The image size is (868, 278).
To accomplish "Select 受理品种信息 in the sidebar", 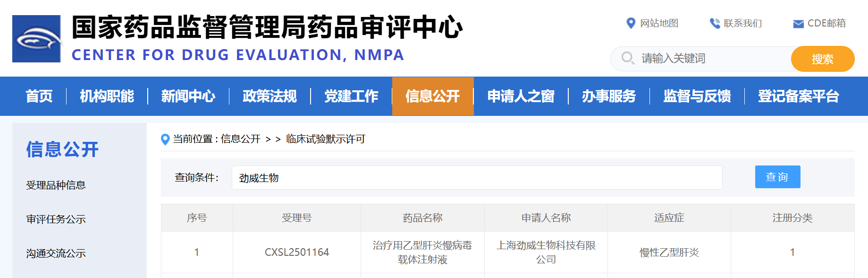I will (x=56, y=185).
